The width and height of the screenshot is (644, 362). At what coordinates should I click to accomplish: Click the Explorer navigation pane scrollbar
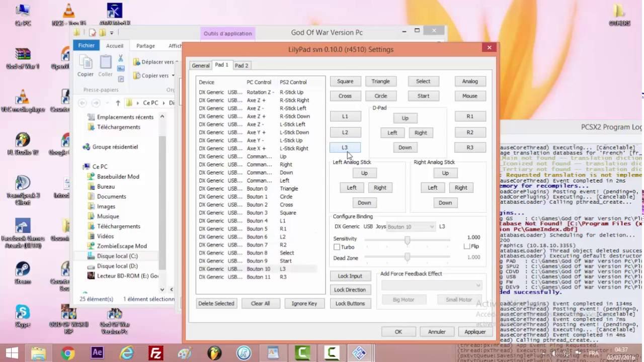pos(162,203)
